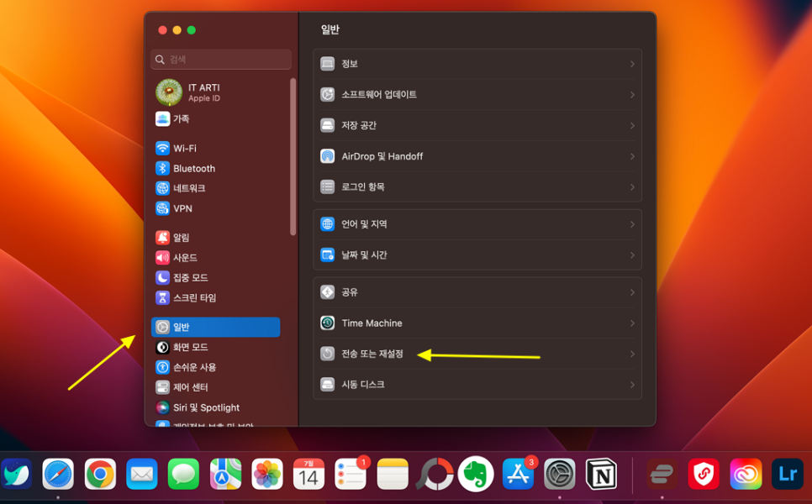Screen dimensions: 812x504
Task: Open Time Machine settings label
Action: (x=372, y=323)
